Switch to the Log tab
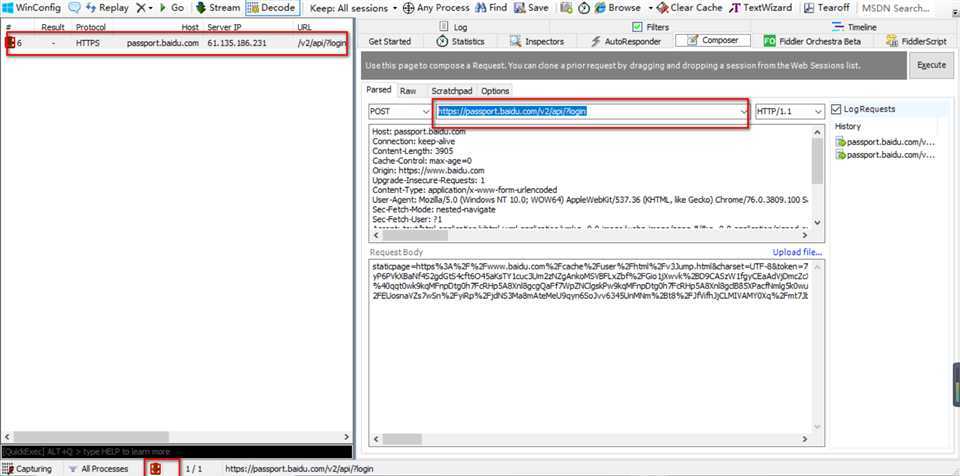 click(454, 27)
